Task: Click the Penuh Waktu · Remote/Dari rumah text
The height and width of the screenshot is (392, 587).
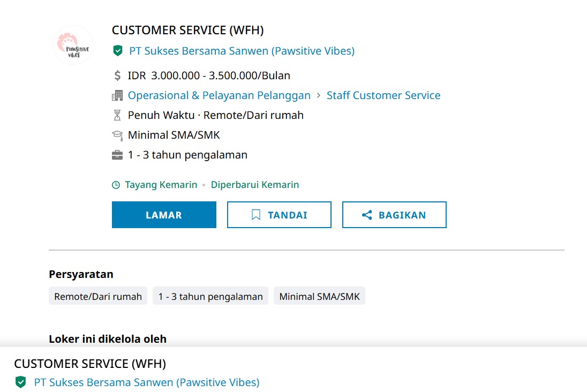Action: [216, 115]
